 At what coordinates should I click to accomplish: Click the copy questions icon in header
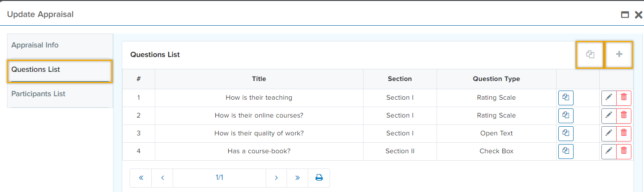[x=590, y=54]
